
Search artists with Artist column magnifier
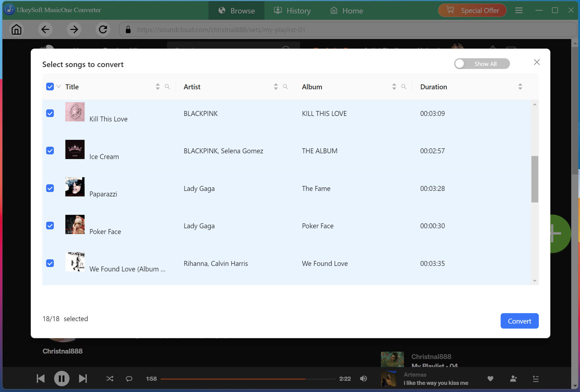pos(285,87)
